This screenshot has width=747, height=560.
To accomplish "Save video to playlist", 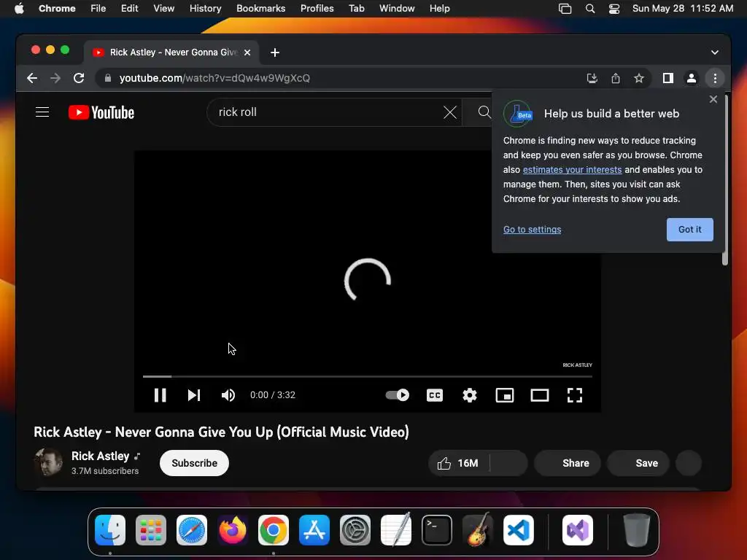I will (638, 463).
